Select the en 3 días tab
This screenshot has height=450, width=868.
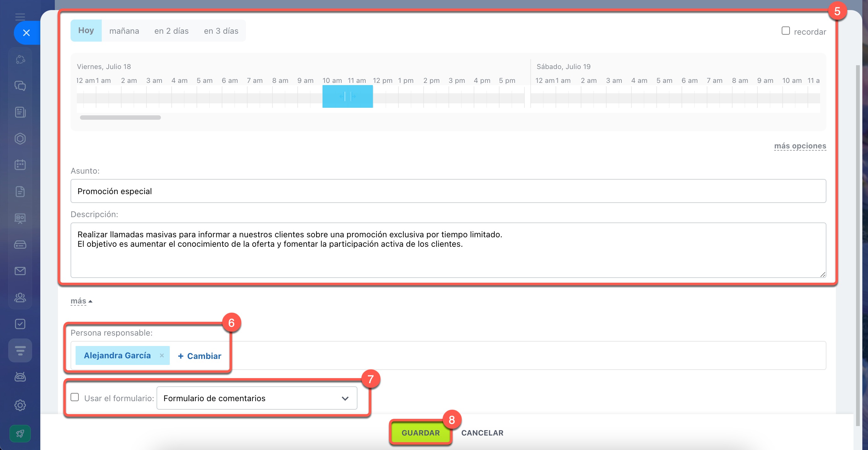[221, 31]
